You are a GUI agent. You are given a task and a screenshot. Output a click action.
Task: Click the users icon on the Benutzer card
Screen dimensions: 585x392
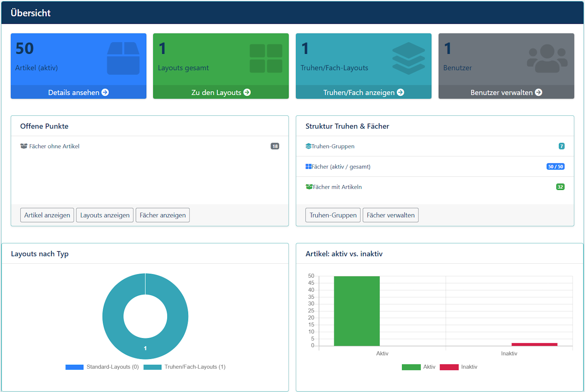click(x=547, y=59)
